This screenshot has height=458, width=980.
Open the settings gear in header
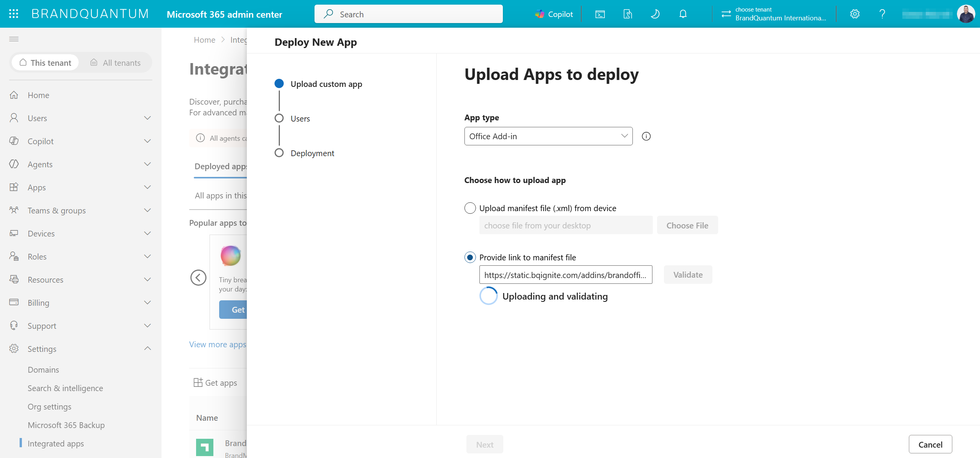pyautogui.click(x=855, y=14)
